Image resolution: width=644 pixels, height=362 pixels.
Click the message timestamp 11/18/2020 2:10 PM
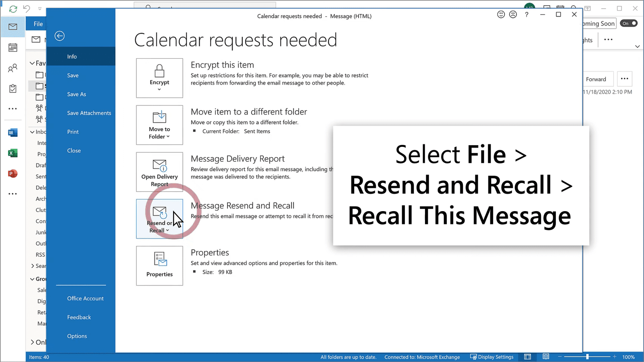[607, 92]
